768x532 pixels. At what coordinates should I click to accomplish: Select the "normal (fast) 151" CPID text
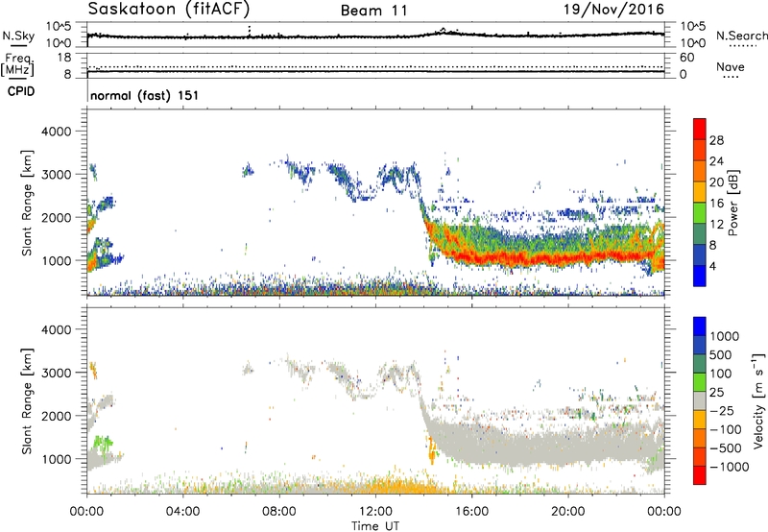click(145, 95)
